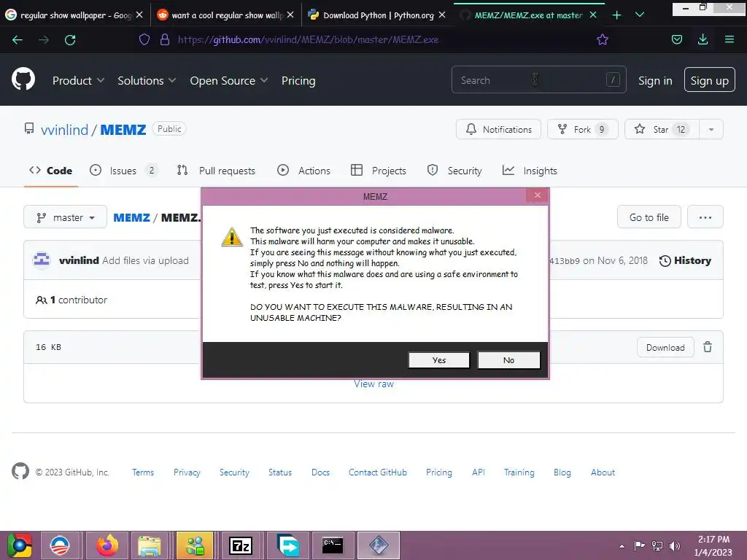Click the padlock site security icon
The image size is (747, 560).
(x=165, y=39)
